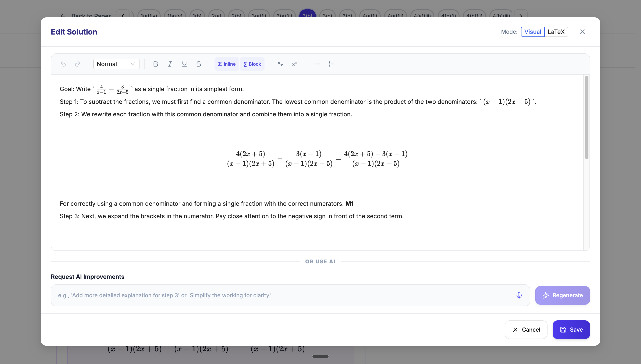641x364 pixels.
Task: Select Visual editor mode
Action: pyautogui.click(x=532, y=32)
